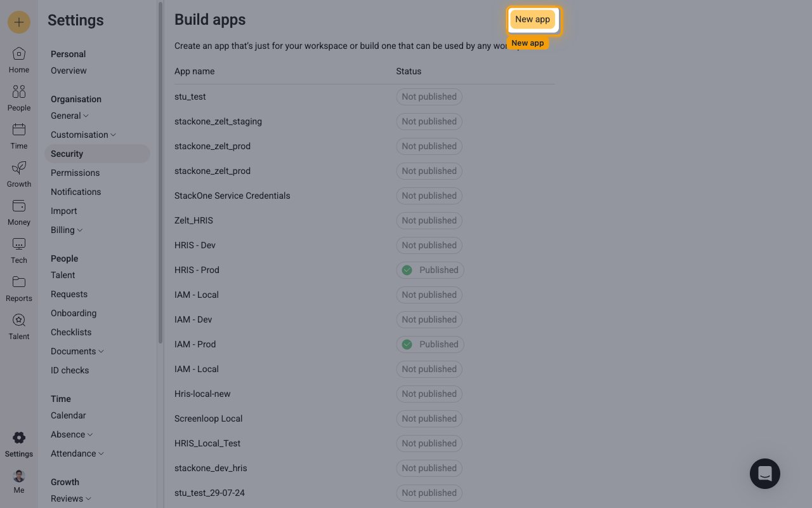Open the Talent item under People settings

coord(63,275)
